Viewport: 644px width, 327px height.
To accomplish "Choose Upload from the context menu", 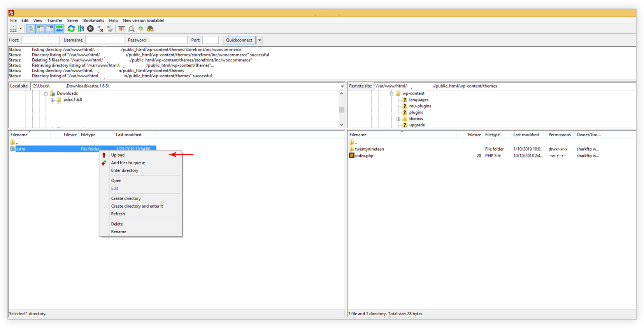I will 118,155.
